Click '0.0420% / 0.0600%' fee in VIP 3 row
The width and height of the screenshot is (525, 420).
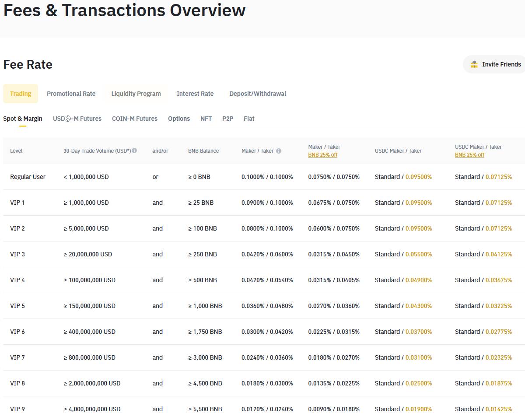pos(267,254)
